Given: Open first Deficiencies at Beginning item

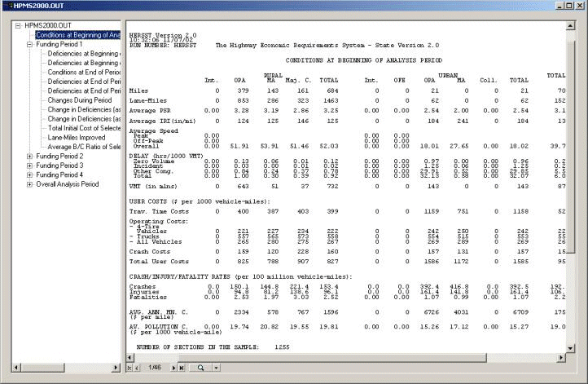Looking at the screenshot, I should (x=84, y=54).
